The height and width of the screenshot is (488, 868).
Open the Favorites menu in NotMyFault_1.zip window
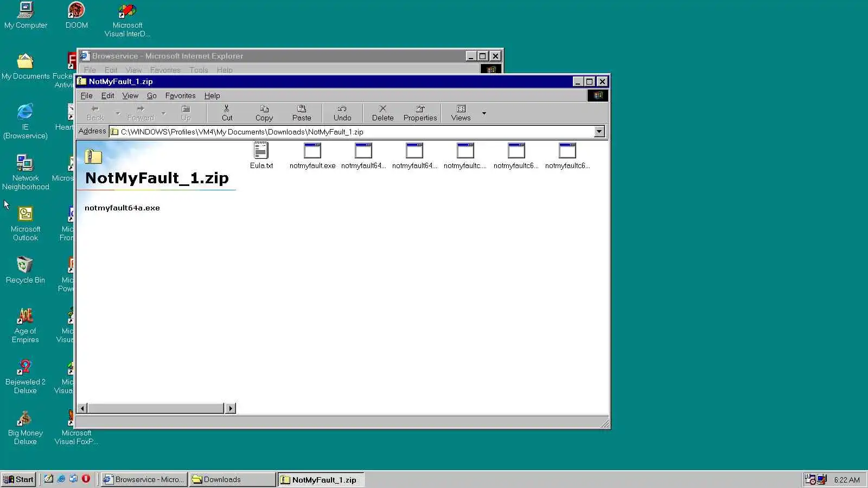click(x=180, y=95)
